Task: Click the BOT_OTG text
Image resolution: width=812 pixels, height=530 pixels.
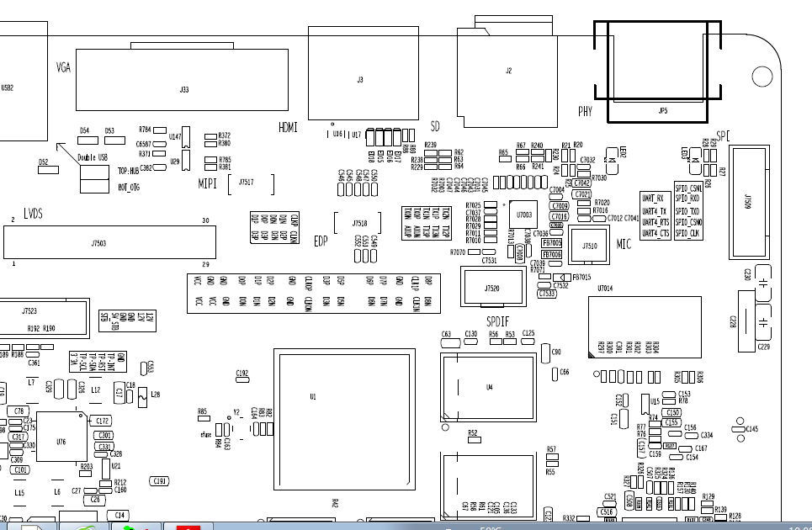Action: 129,188
